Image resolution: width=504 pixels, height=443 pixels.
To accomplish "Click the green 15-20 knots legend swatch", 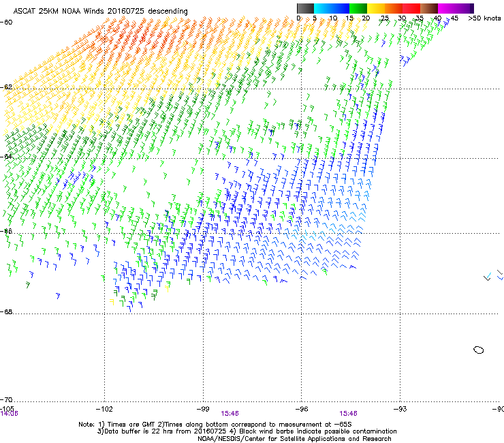I will coord(358,8).
